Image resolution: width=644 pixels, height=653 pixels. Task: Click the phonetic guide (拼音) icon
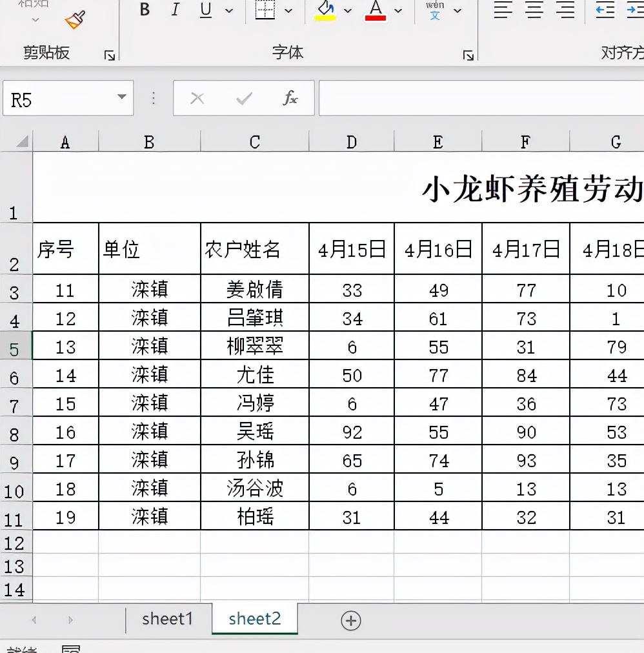(436, 10)
